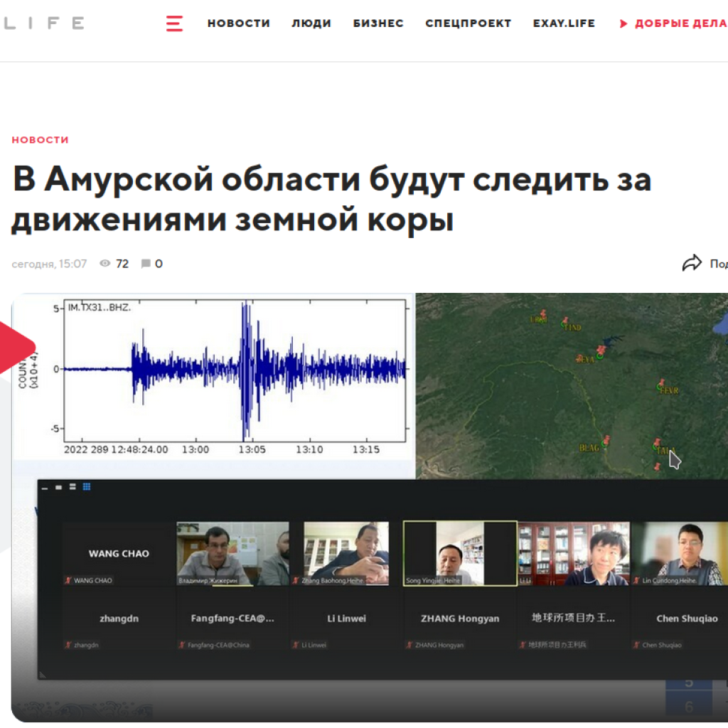Select the blue grid gallery view icon
Screen dimensions: 728x728
coord(87,487)
